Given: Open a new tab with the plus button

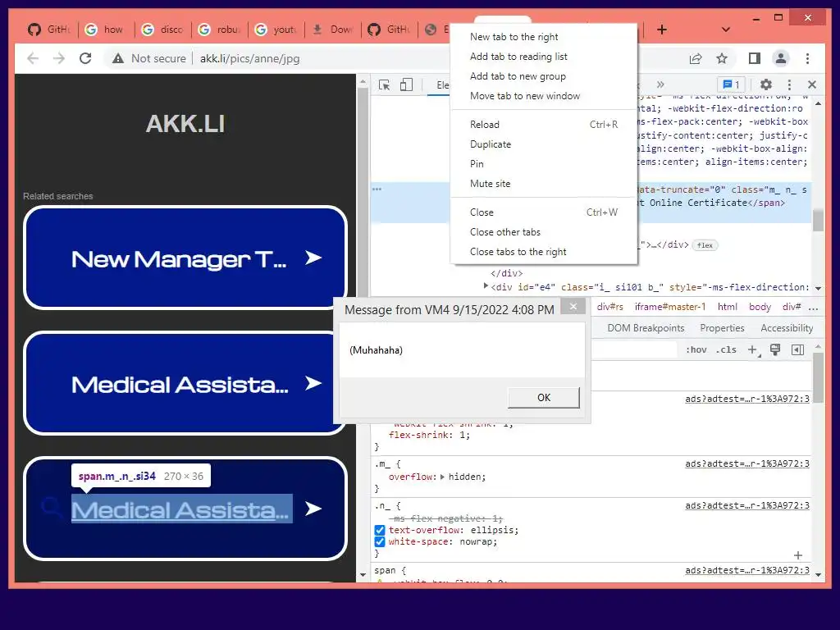Looking at the screenshot, I should (x=662, y=30).
